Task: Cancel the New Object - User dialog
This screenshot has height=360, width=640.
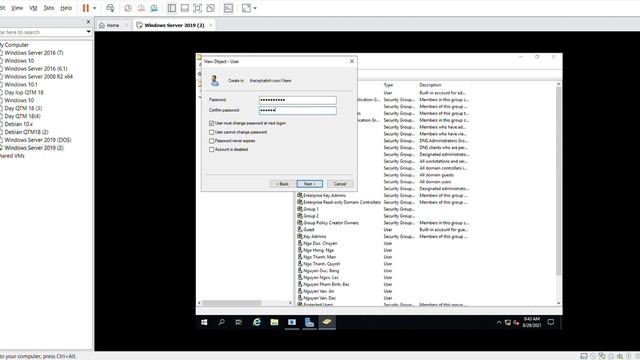Action: click(340, 184)
